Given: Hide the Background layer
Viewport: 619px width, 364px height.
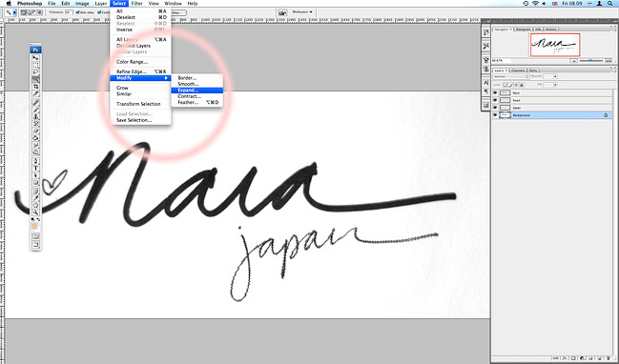Looking at the screenshot, I should point(495,115).
